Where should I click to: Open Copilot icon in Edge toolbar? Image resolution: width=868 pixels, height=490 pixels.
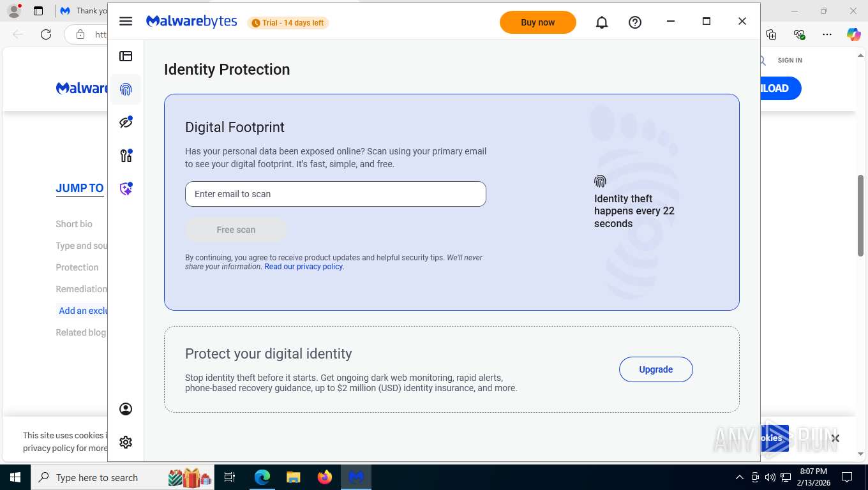[x=854, y=34]
